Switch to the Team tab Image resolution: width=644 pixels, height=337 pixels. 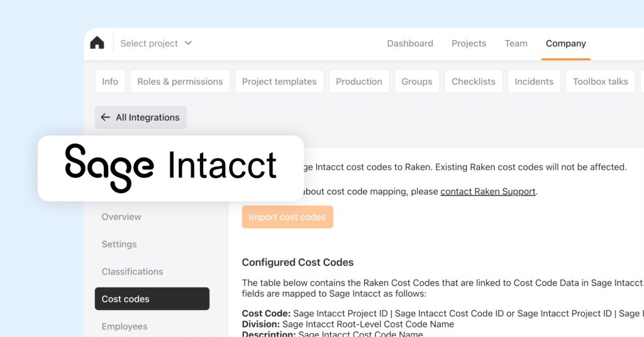pyautogui.click(x=516, y=43)
